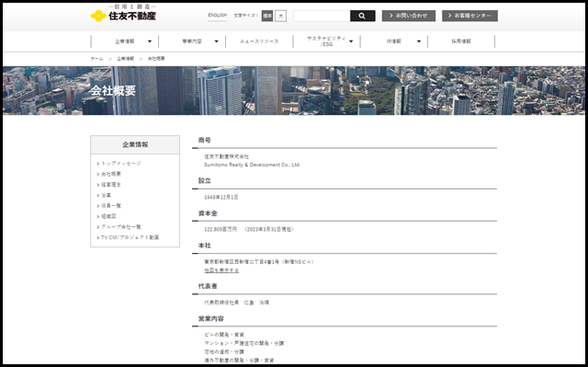Click 会社概要 breadcrumb text
This screenshot has width=588, height=367.
156,59
